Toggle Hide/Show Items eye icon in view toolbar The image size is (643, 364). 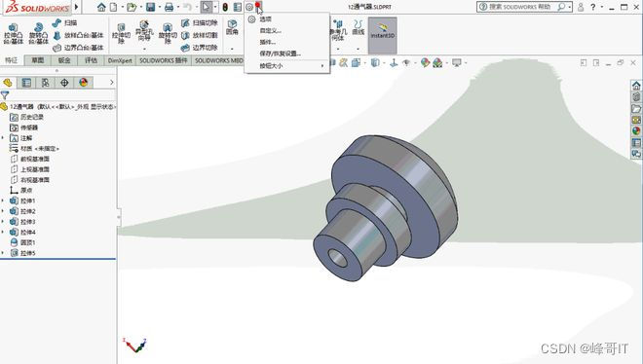(x=406, y=62)
